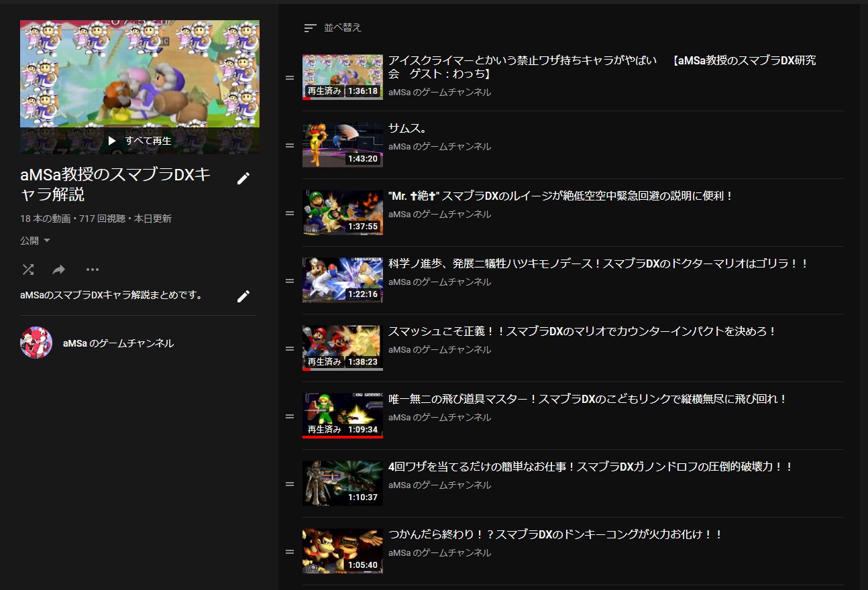Open the 並べ替え sort menu
Viewport: 868px width, 590px height.
[x=333, y=28]
